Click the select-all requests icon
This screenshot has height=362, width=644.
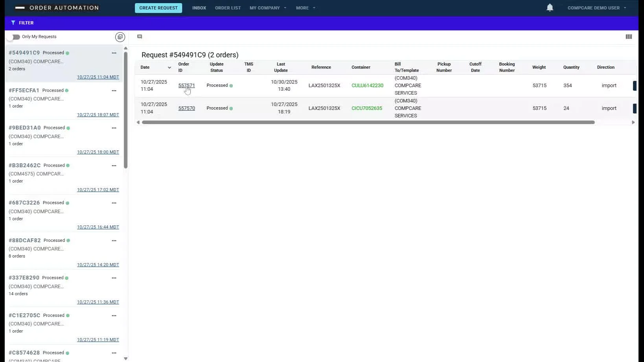click(120, 37)
